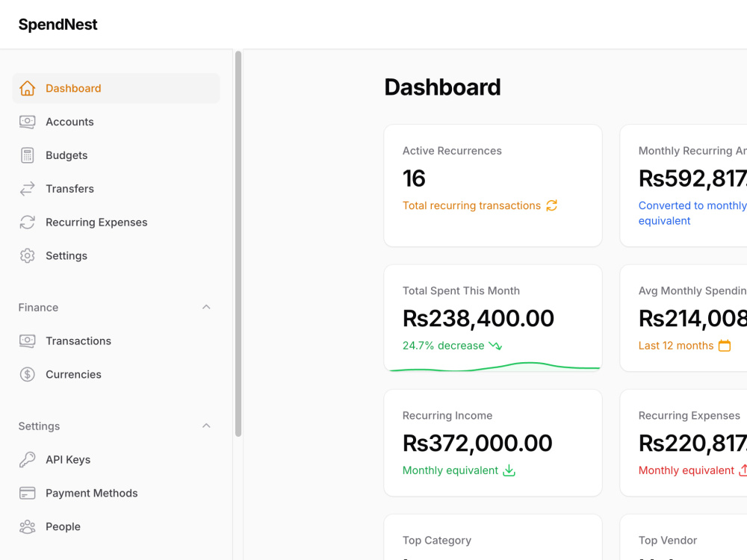The width and height of the screenshot is (747, 560).
Task: Open Budgets from the sidebar
Action: point(116,155)
